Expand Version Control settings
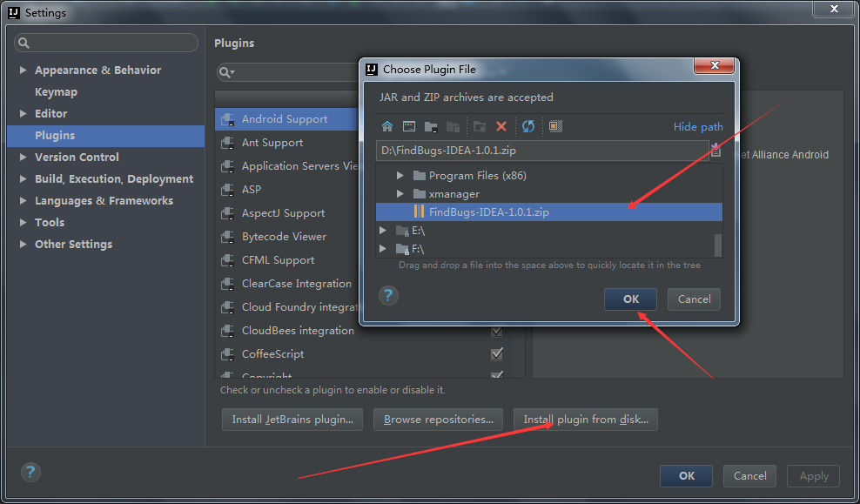 click(23, 157)
